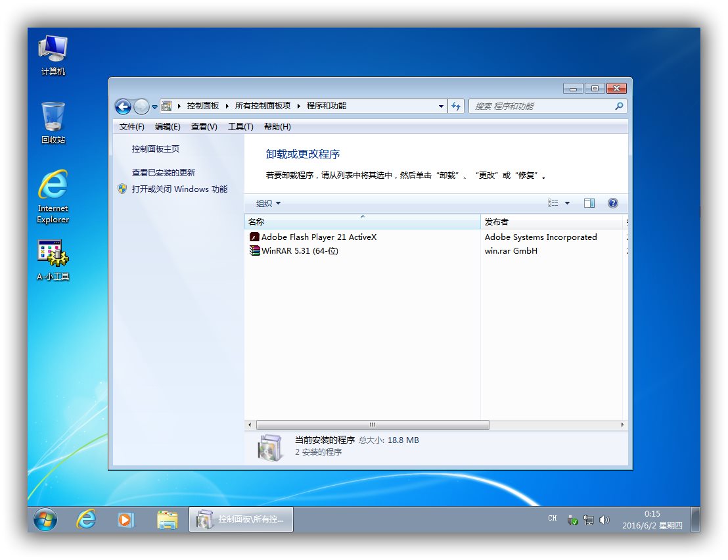Expand arrow after 控制面板 breadcrumb
The image size is (728, 560).
pyautogui.click(x=227, y=106)
